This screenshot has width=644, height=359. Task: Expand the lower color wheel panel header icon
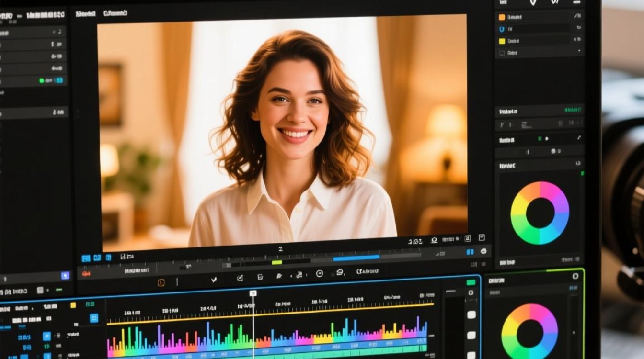[x=575, y=276]
